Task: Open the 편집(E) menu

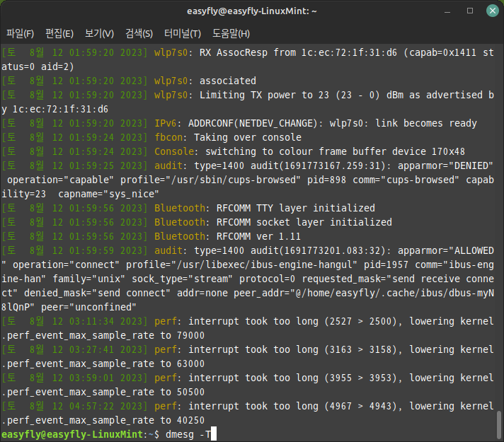Action: click(x=59, y=33)
